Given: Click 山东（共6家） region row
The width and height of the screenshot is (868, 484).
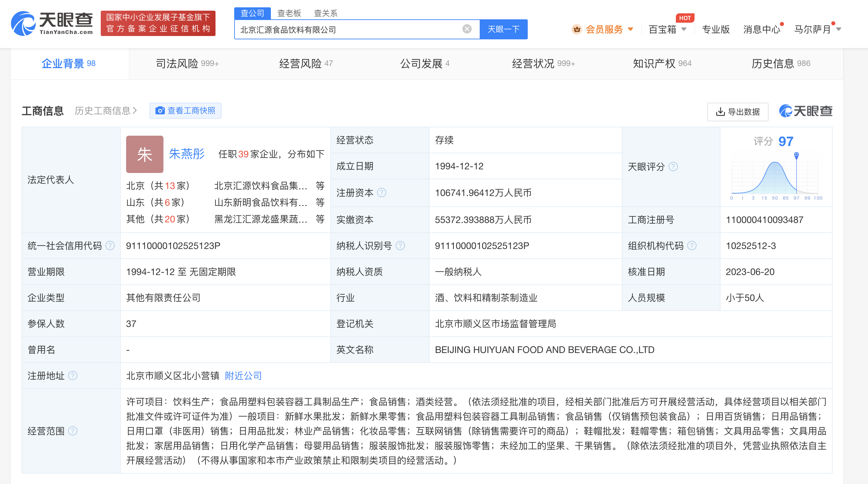Looking at the screenshot, I should click(155, 202).
